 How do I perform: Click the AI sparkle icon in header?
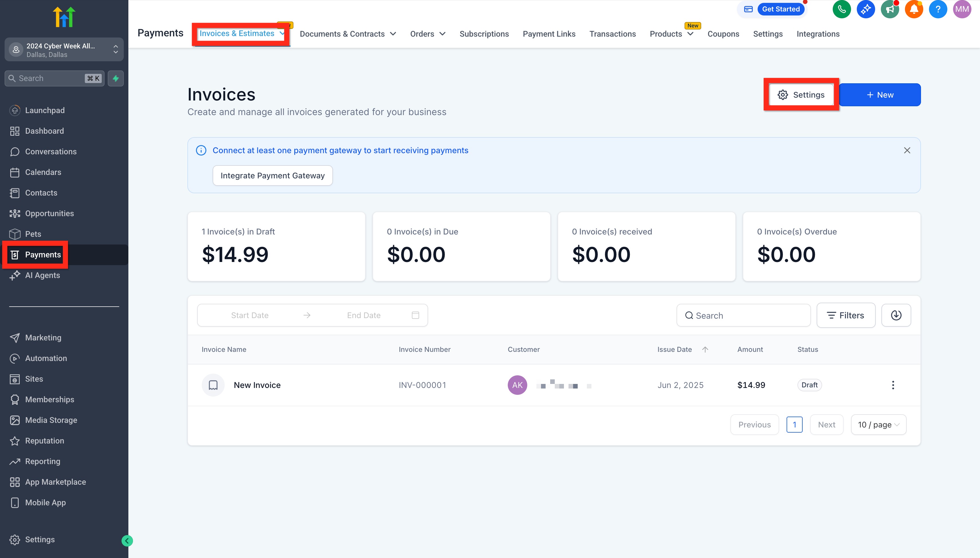pos(866,9)
